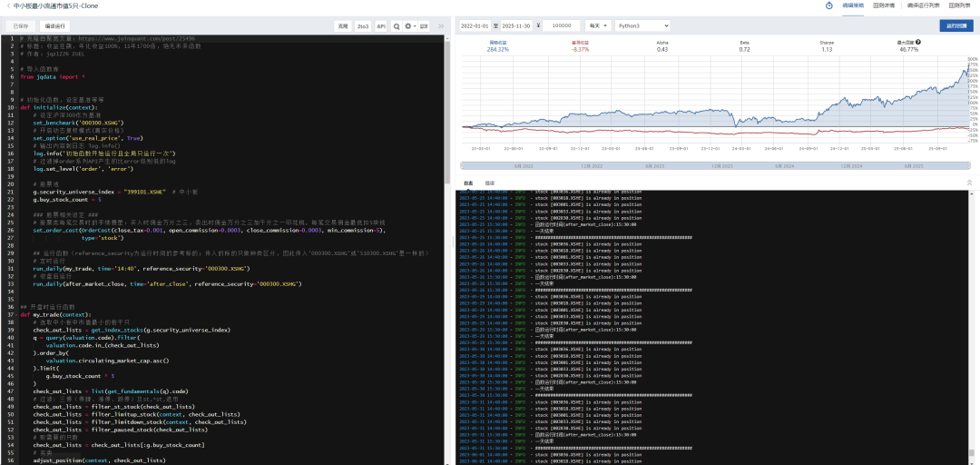Open the 每天 frequency dropdown

point(597,25)
